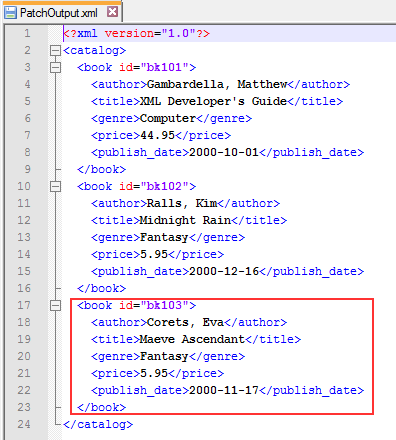
Task: Click the title XML Developer's Guide
Action: click(213, 101)
